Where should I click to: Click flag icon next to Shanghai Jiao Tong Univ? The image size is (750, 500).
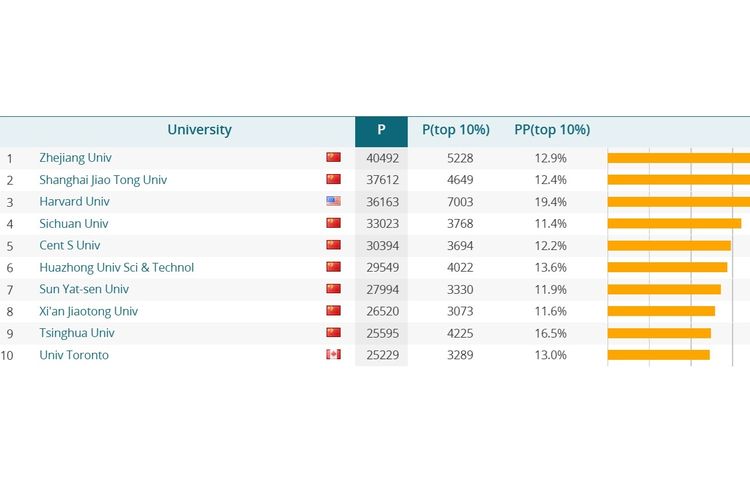click(333, 179)
